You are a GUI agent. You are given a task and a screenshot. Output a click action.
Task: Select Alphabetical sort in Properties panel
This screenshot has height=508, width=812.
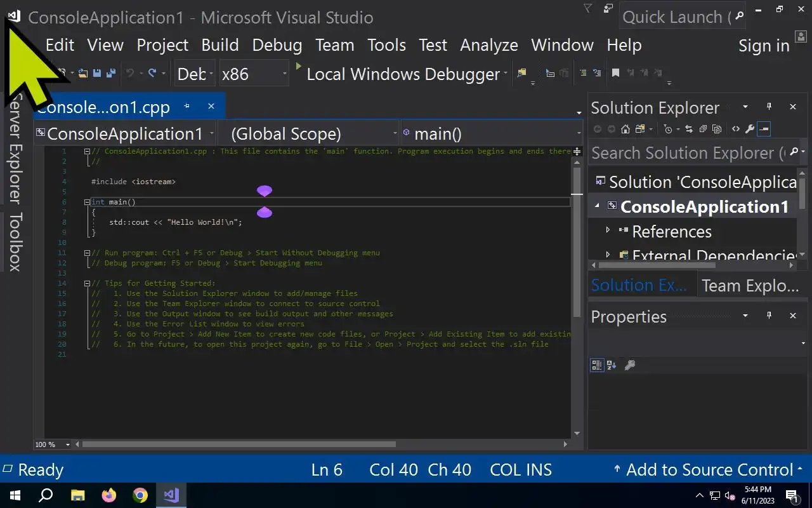click(612, 365)
